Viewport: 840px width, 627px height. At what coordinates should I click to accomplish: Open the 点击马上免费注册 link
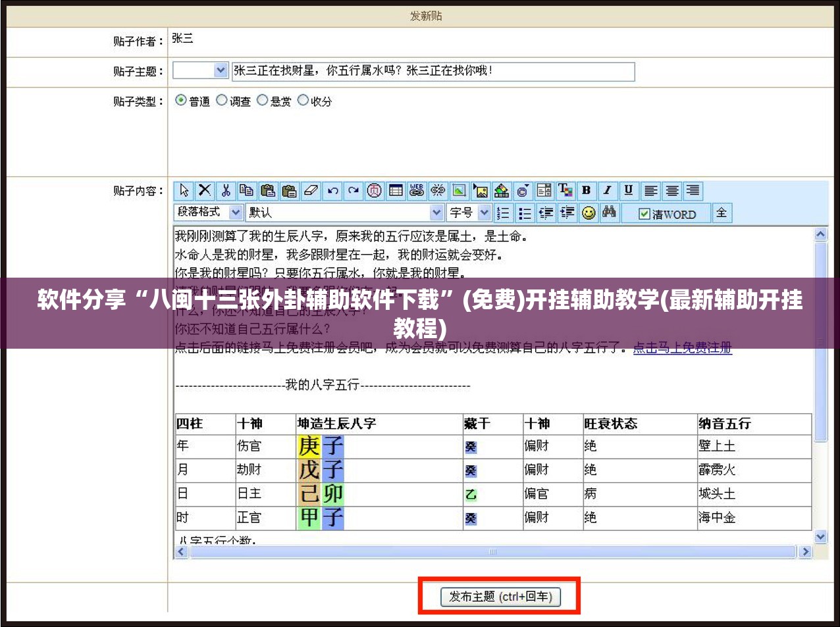tap(683, 347)
